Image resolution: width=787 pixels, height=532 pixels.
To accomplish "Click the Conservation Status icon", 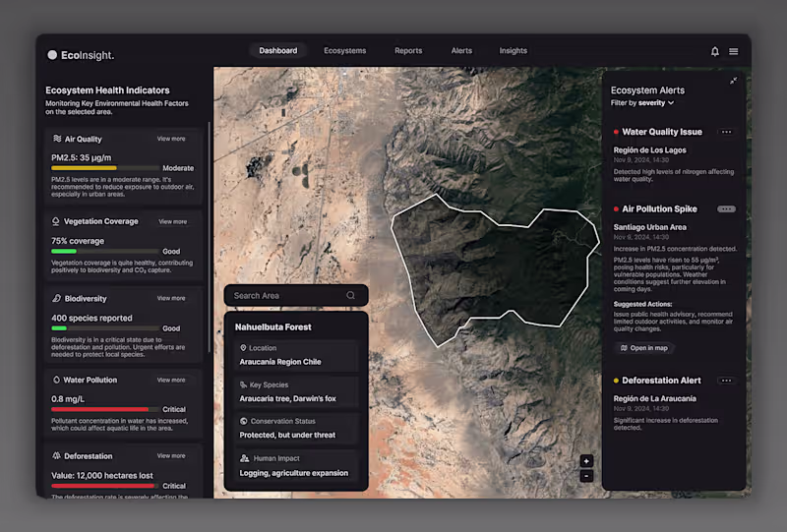I will coord(243,421).
